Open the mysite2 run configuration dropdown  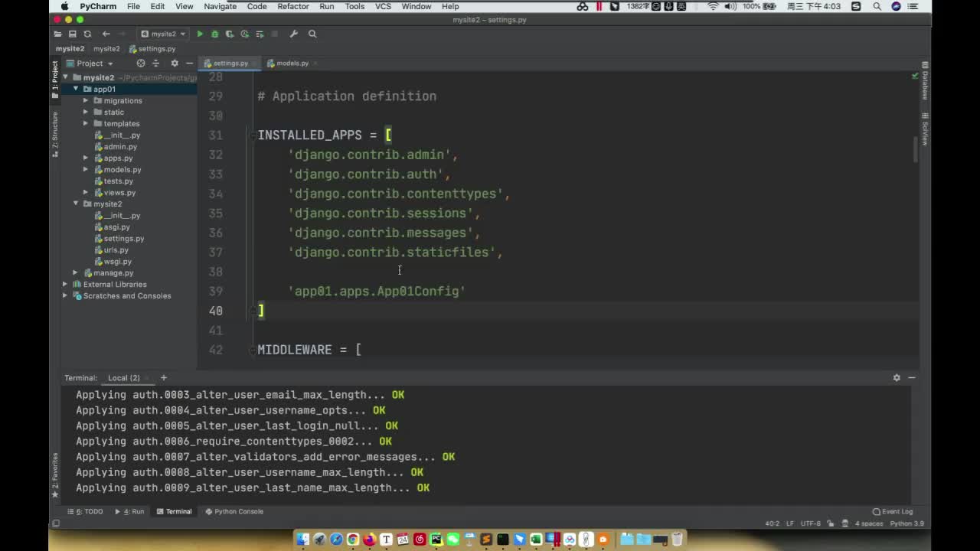164,34
